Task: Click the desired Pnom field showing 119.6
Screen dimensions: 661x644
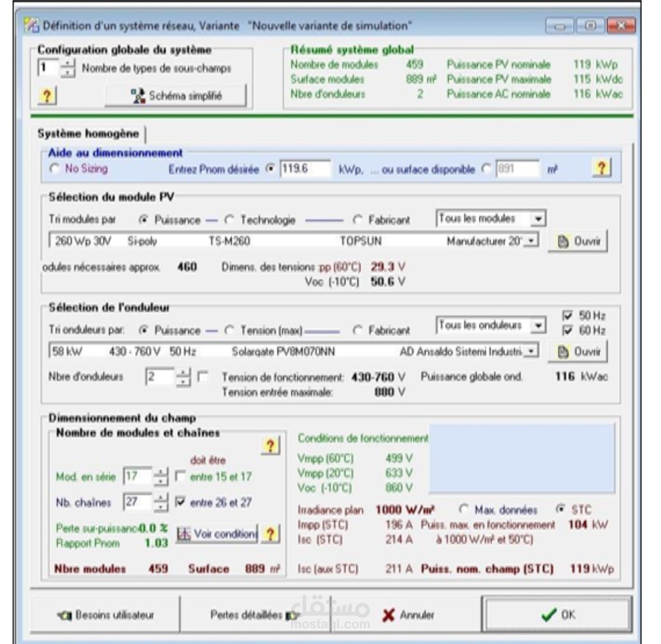Action: 305,169
